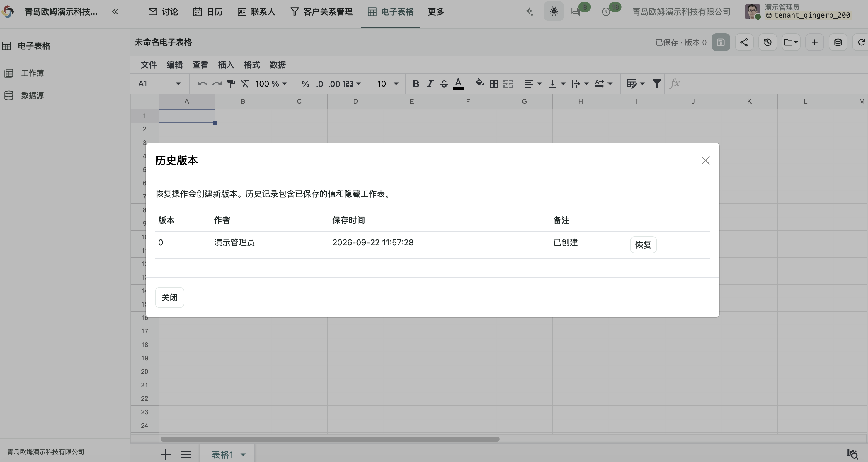The width and height of the screenshot is (868, 462).
Task: Open the folder move dropdown in header
Action: point(791,42)
